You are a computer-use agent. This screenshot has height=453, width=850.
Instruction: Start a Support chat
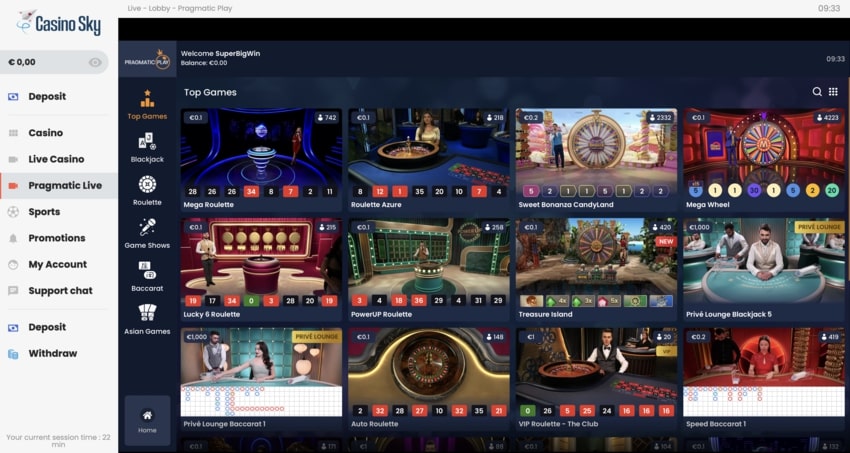click(x=60, y=290)
